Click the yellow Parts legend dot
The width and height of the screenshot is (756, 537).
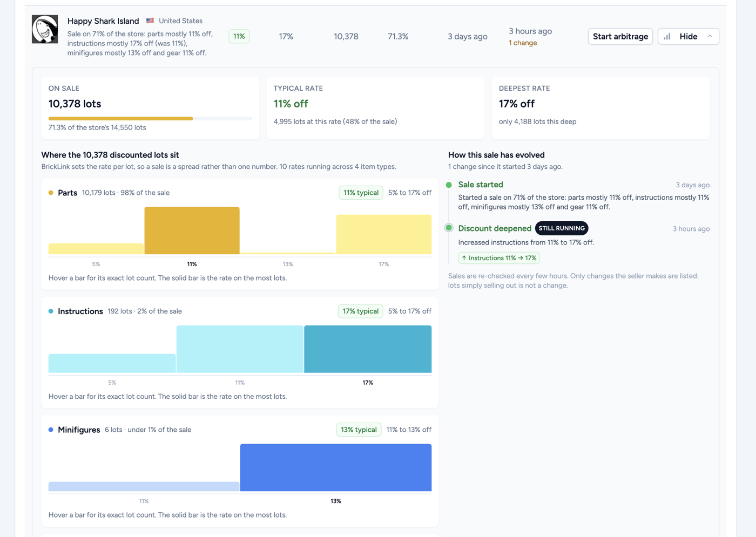pos(51,193)
